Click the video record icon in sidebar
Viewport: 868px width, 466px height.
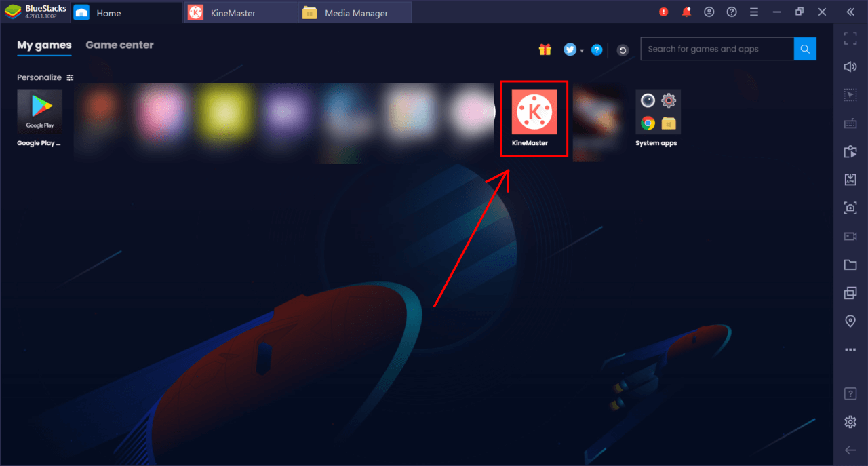(850, 236)
